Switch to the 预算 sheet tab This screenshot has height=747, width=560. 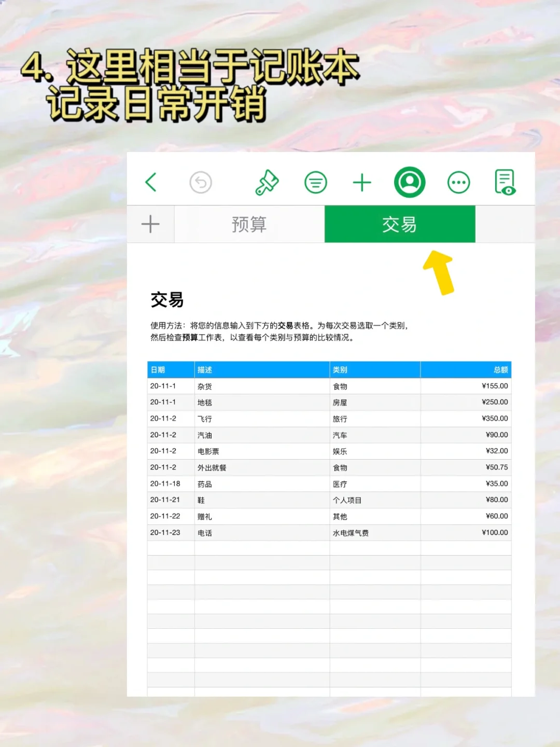click(x=248, y=224)
